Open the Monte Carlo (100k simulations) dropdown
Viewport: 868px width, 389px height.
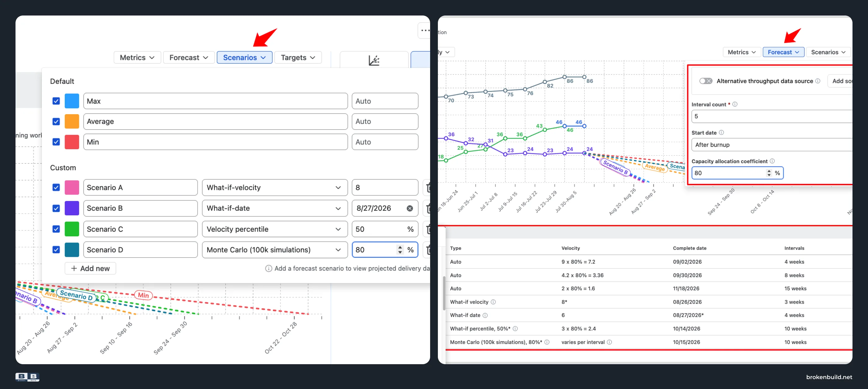tap(275, 250)
